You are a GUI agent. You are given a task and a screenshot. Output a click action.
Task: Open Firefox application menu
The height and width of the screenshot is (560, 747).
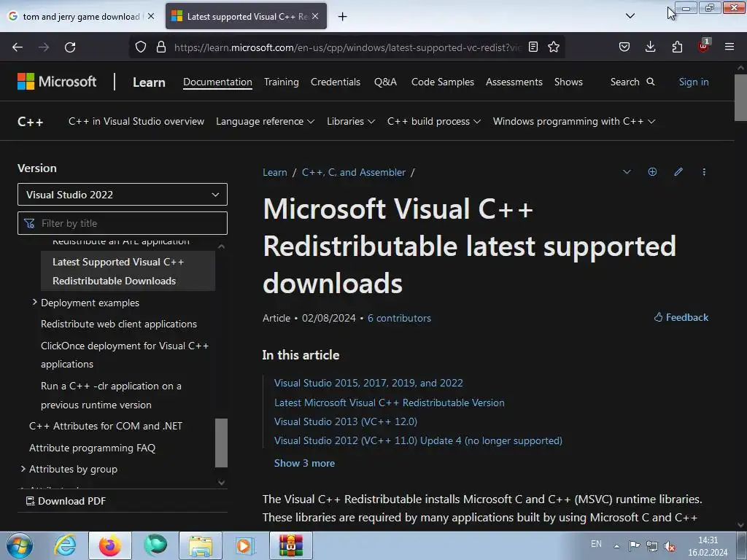(729, 47)
